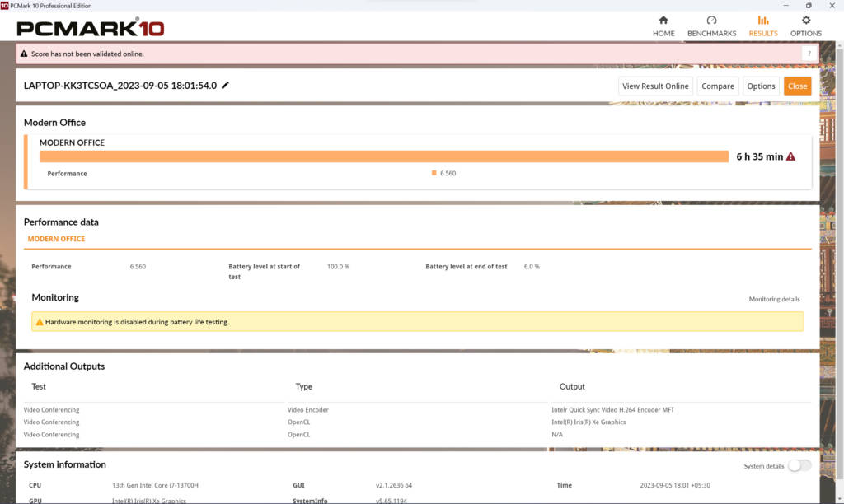Click the warning icon in the validation banner
This screenshot has height=504, width=844.
coord(24,54)
